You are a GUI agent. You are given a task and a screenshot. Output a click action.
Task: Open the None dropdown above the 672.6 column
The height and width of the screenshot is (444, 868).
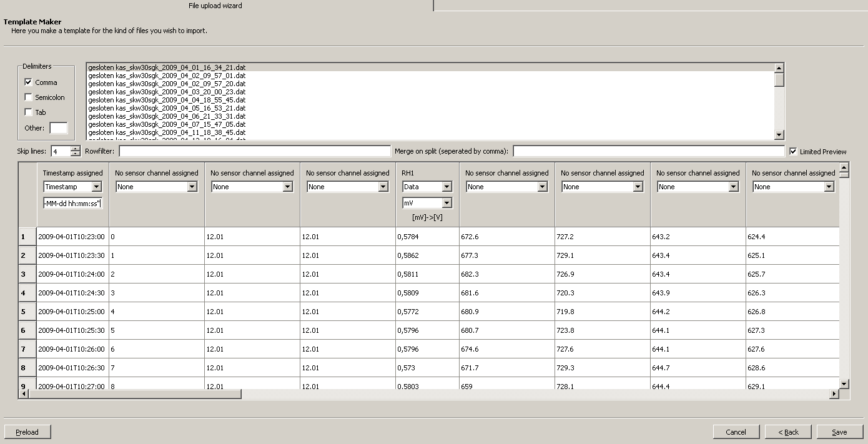542,187
